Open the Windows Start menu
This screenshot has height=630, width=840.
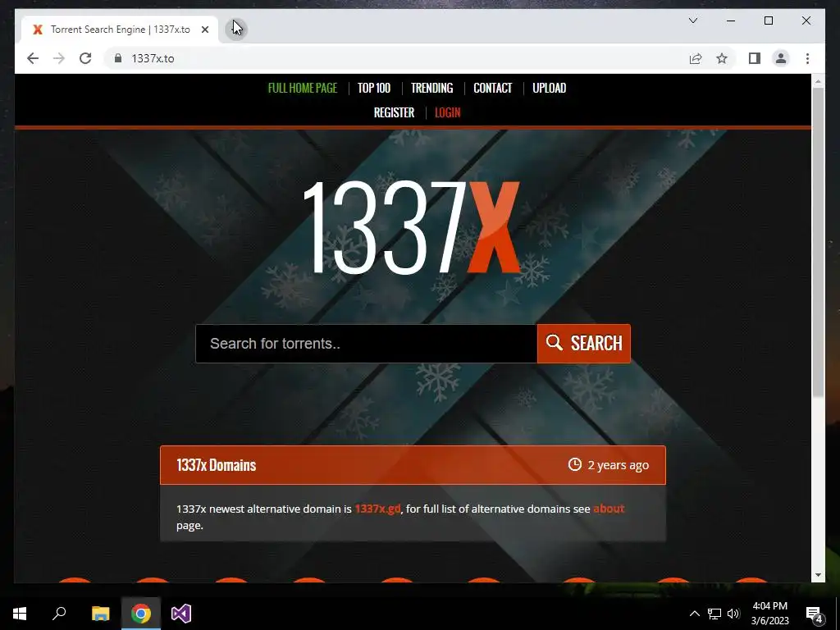click(x=20, y=614)
